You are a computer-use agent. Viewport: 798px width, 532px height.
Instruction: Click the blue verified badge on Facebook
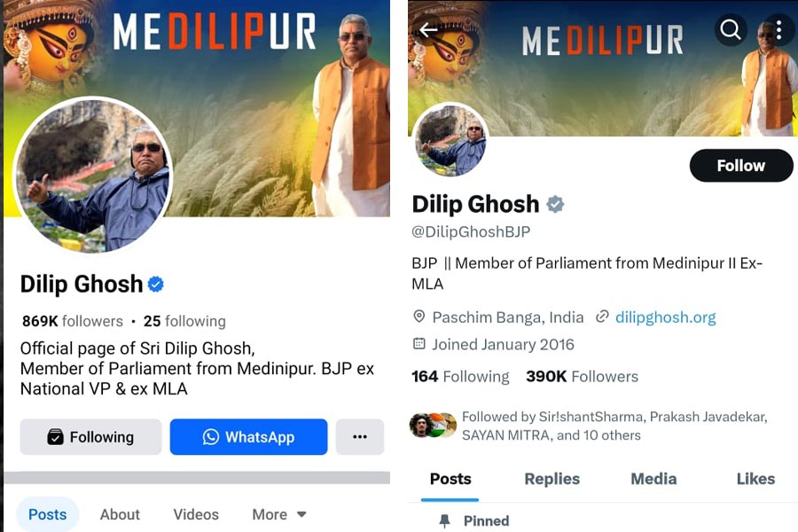[156, 284]
